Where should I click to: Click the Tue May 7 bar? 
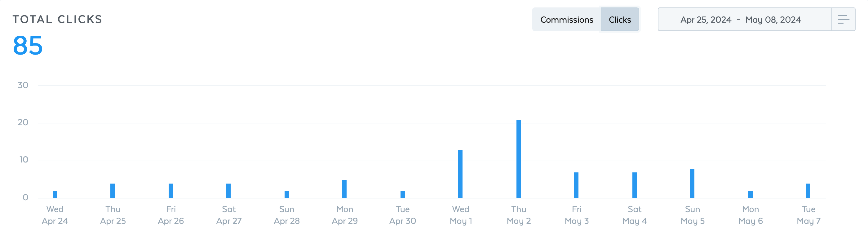coord(808,191)
